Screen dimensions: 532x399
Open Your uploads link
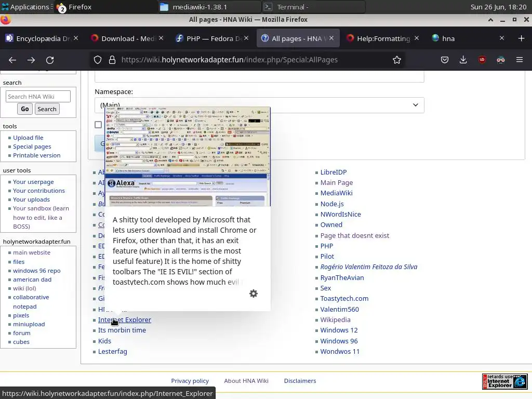(x=31, y=199)
